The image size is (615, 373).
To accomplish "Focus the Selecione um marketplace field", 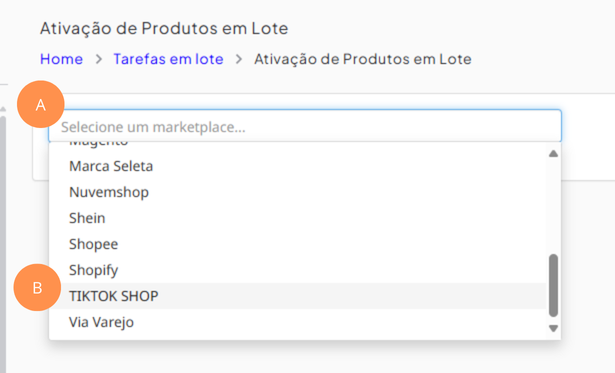I will point(305,126).
